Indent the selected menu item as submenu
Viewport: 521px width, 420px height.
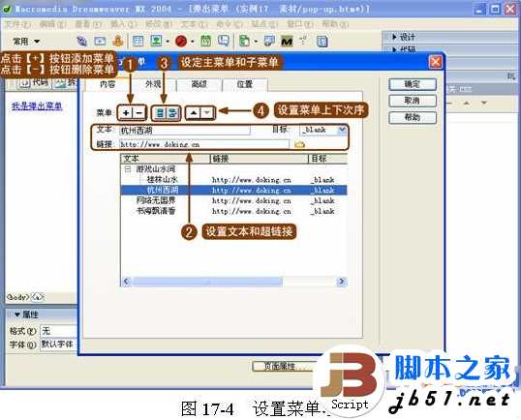[172, 113]
